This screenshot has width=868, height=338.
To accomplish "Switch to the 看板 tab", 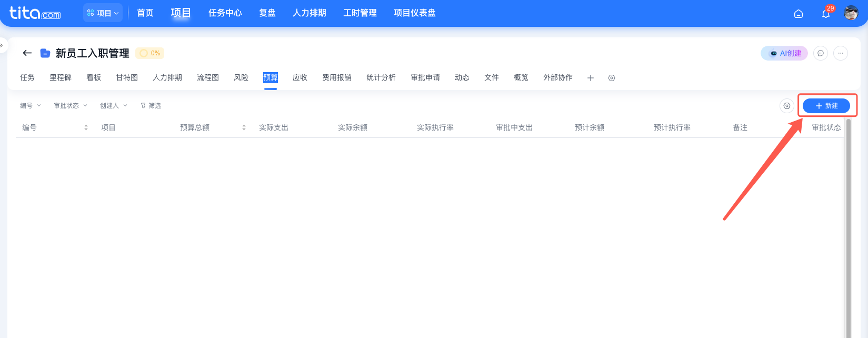I will 94,77.
